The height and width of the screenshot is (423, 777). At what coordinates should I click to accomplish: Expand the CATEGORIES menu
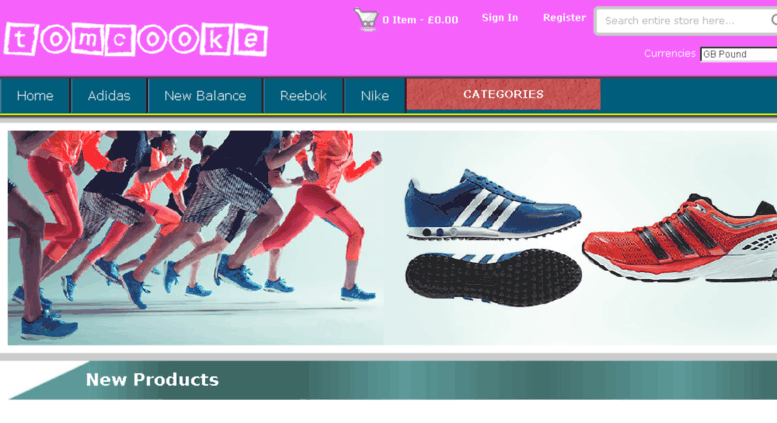503,94
